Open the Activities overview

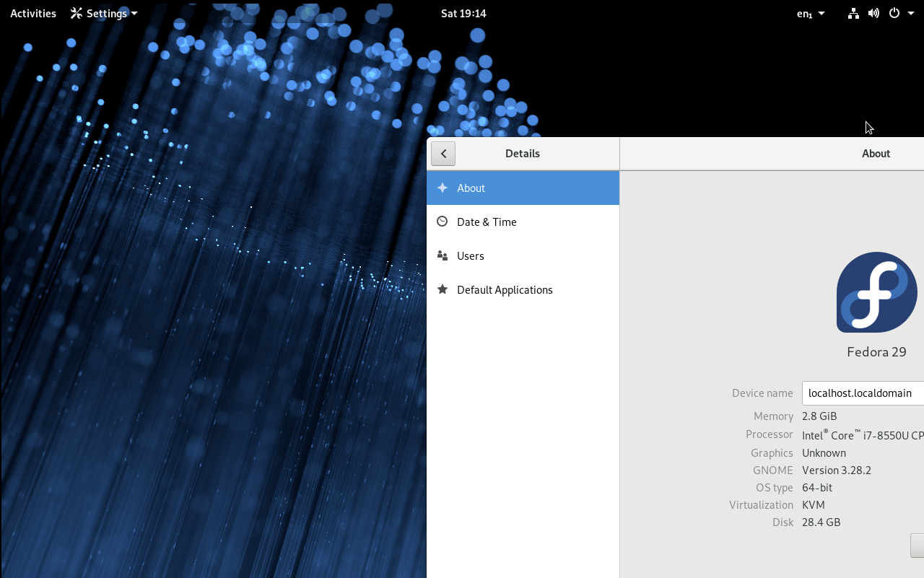[x=33, y=13]
